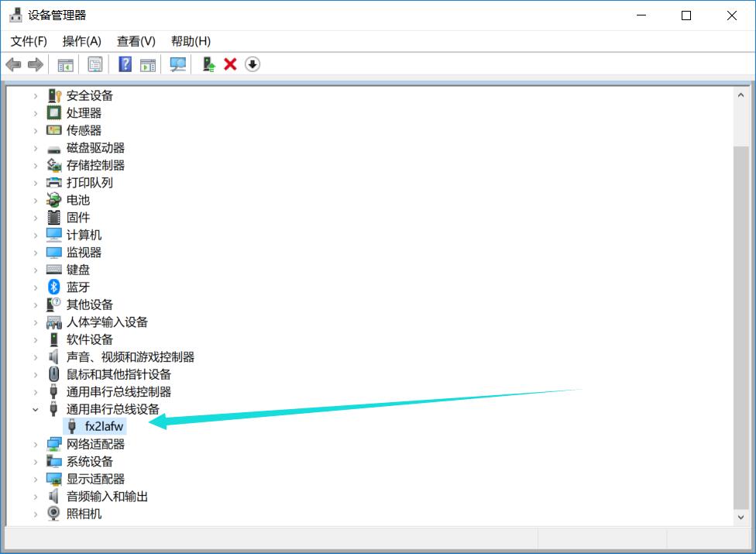Select the 存储控制器 label
The image size is (756, 554).
[95, 165]
